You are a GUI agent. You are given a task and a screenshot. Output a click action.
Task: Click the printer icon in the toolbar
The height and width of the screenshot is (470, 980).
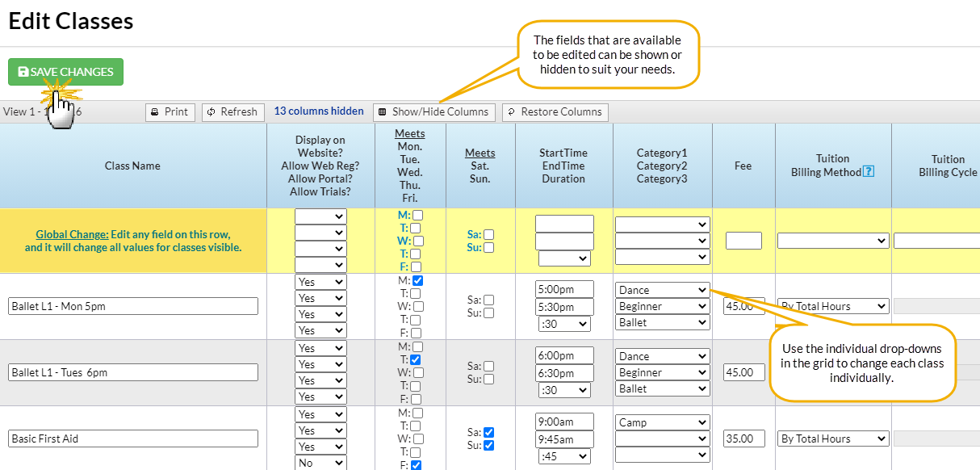(x=156, y=111)
